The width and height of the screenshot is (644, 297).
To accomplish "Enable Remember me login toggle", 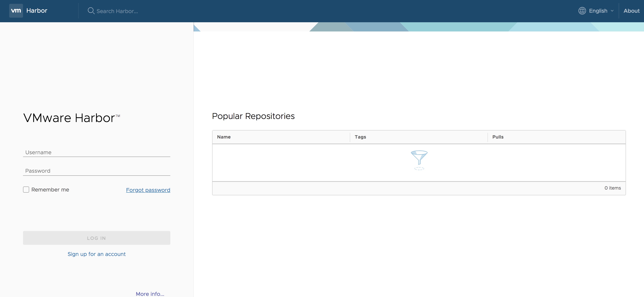I will [x=26, y=189].
